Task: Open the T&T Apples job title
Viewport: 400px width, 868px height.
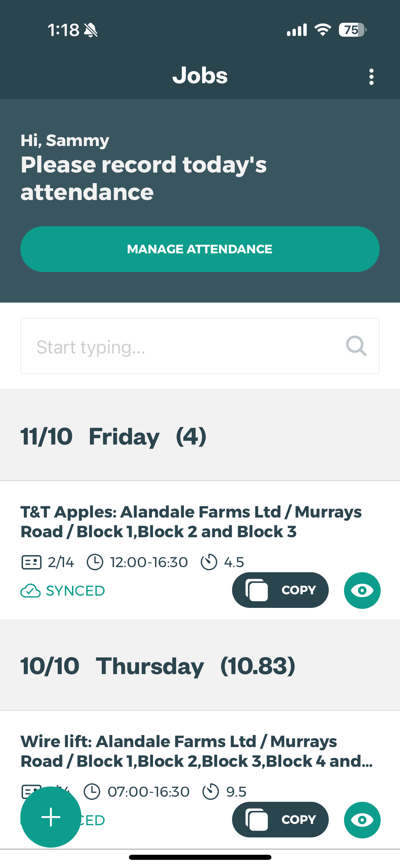Action: 191,522
